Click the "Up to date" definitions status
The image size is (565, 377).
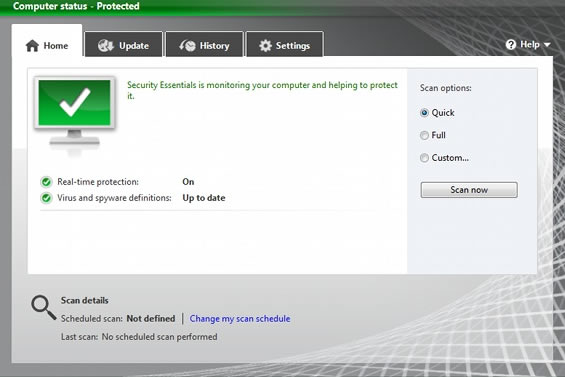click(204, 198)
